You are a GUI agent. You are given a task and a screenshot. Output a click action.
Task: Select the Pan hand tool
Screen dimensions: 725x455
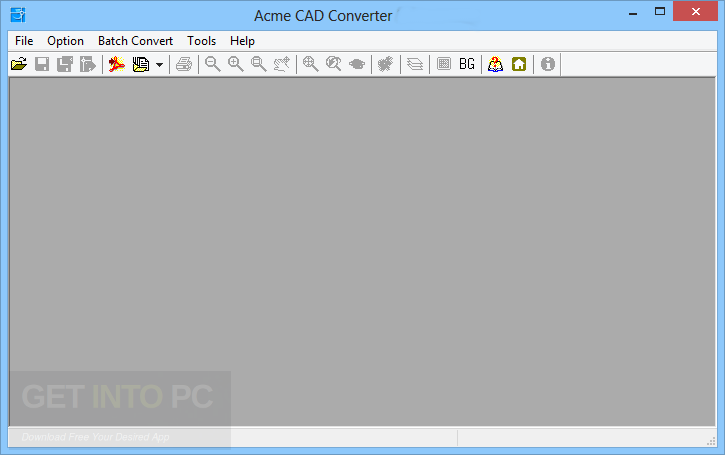(x=282, y=64)
